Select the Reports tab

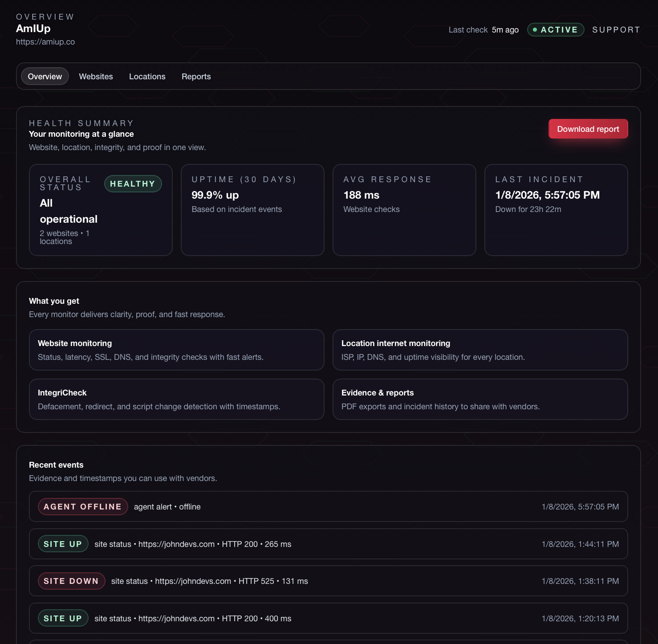tap(196, 76)
